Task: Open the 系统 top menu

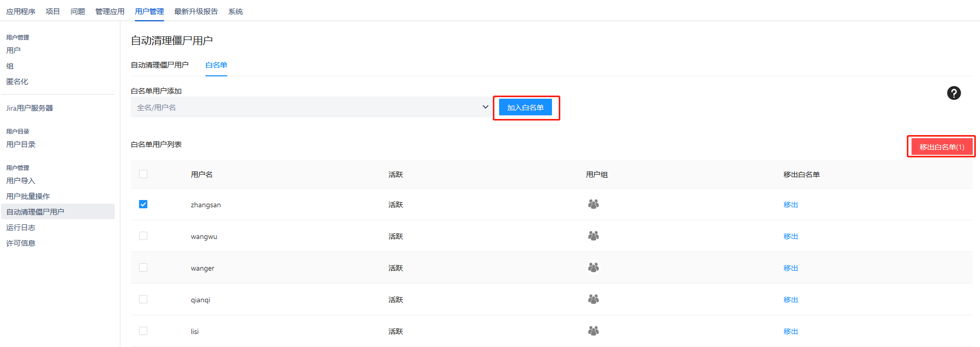Action: (236, 11)
